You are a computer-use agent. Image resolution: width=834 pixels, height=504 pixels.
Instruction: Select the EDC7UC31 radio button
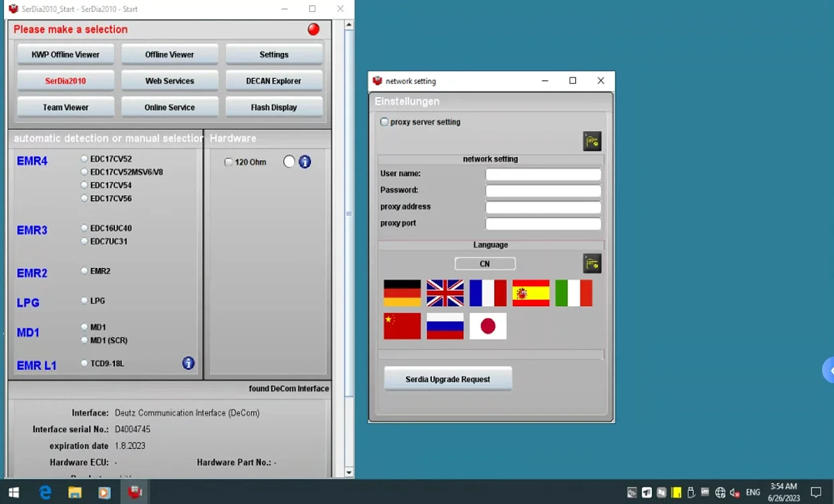point(84,241)
